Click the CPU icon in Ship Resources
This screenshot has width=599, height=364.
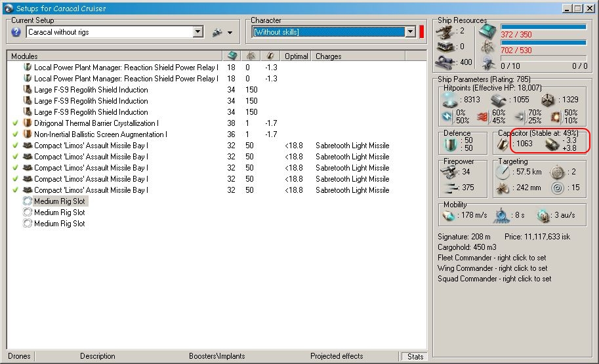pyautogui.click(x=487, y=31)
